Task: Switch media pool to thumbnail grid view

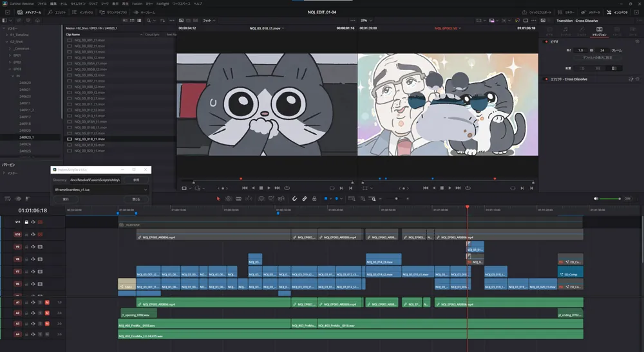Action: [132, 20]
